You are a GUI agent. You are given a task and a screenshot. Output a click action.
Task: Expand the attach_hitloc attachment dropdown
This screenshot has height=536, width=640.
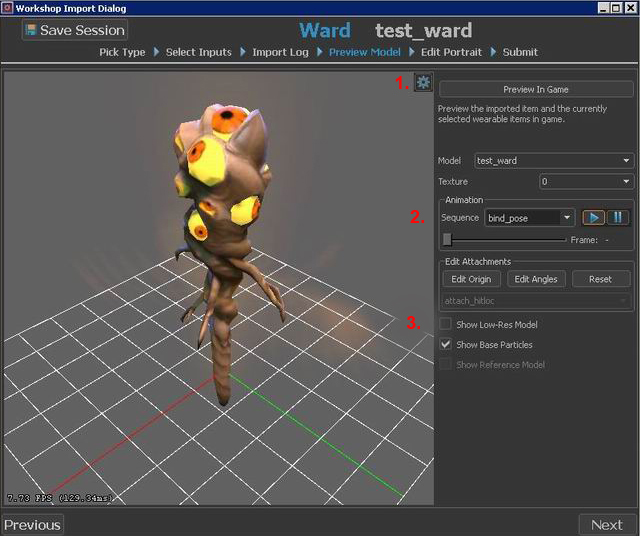click(536, 300)
